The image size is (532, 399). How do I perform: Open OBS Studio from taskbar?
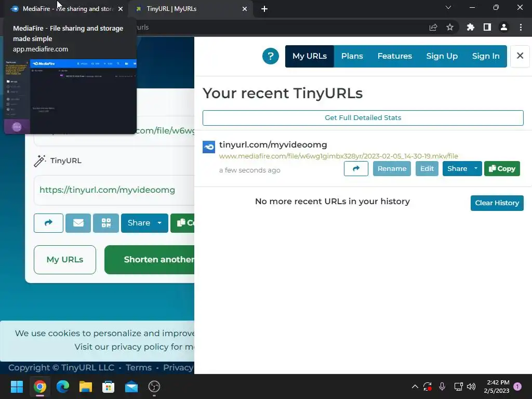pyautogui.click(x=154, y=387)
